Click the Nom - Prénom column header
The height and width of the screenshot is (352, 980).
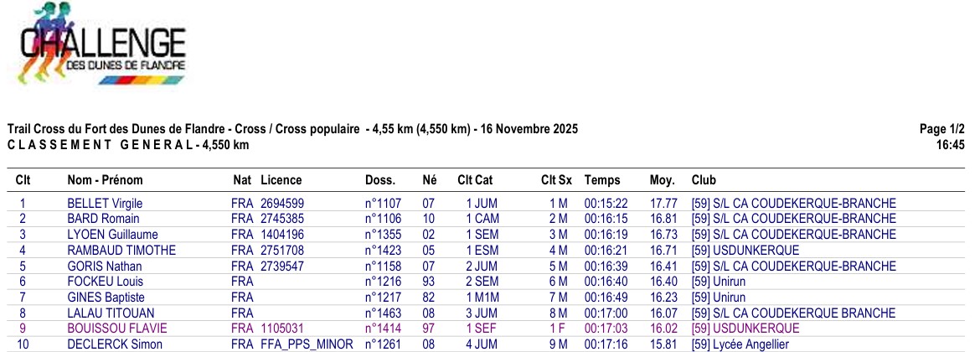(105, 180)
